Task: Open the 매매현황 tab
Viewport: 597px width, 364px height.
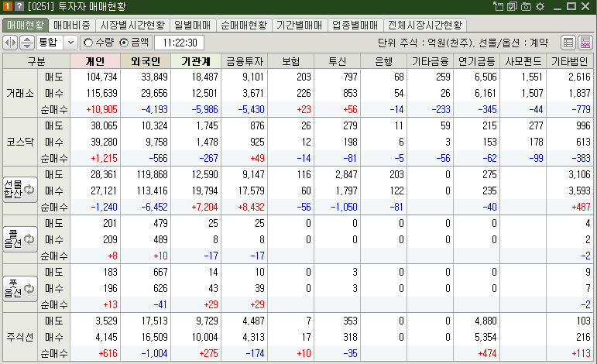Action: (x=26, y=25)
